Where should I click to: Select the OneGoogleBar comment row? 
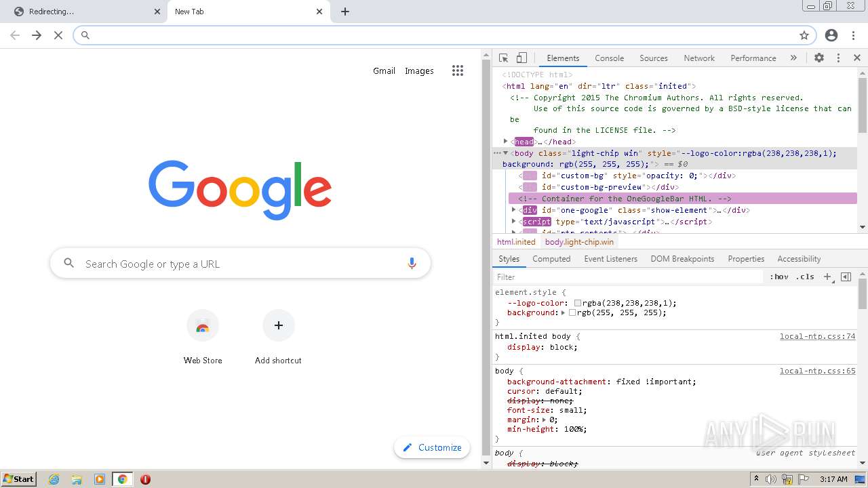click(683, 199)
